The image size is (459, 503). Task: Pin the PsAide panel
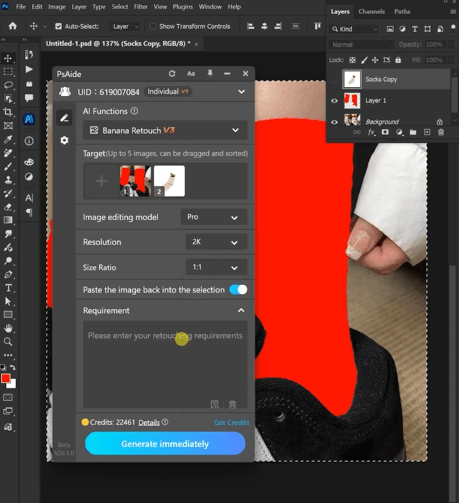tap(210, 73)
